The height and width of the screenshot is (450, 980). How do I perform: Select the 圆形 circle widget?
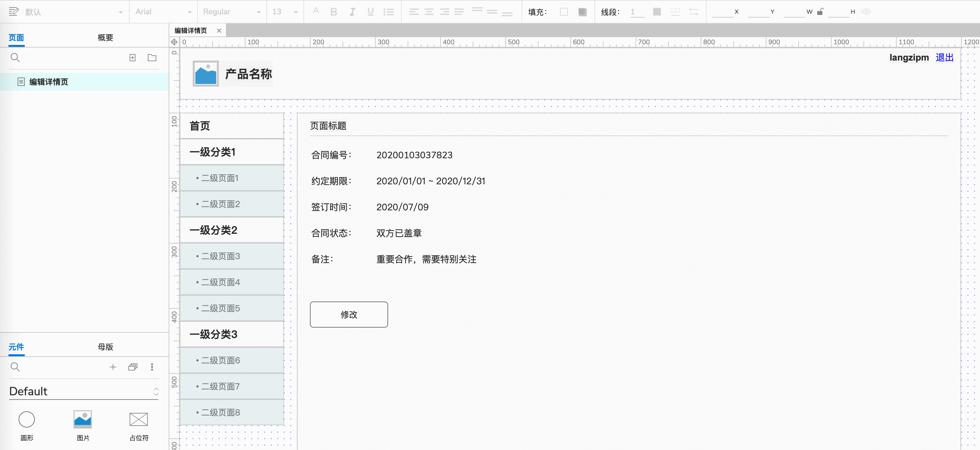click(27, 426)
